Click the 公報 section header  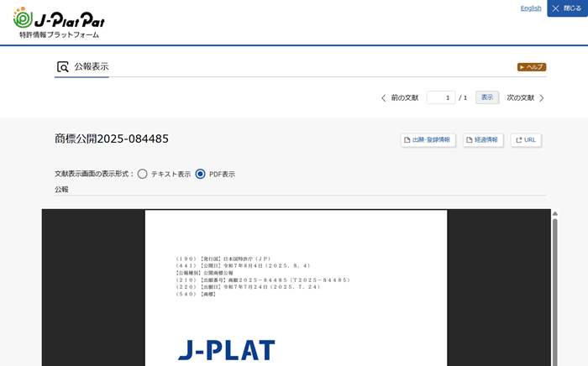click(61, 190)
